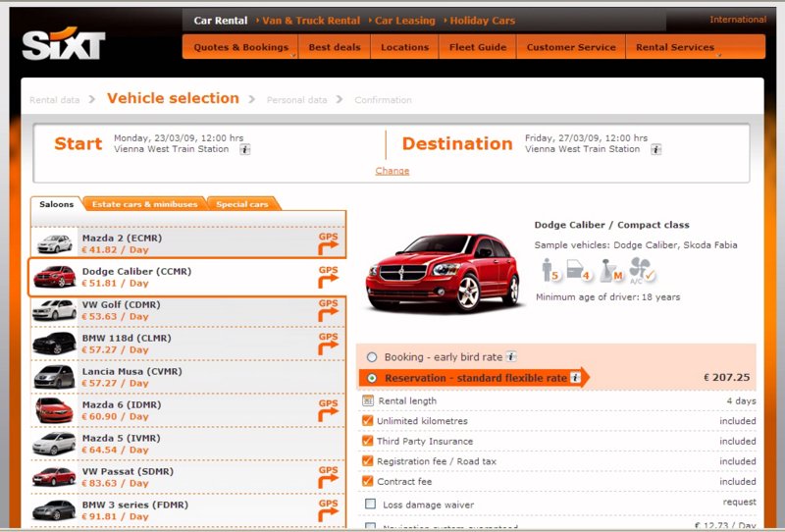Click GPS arrow icon for BMW 3 series

click(x=329, y=510)
